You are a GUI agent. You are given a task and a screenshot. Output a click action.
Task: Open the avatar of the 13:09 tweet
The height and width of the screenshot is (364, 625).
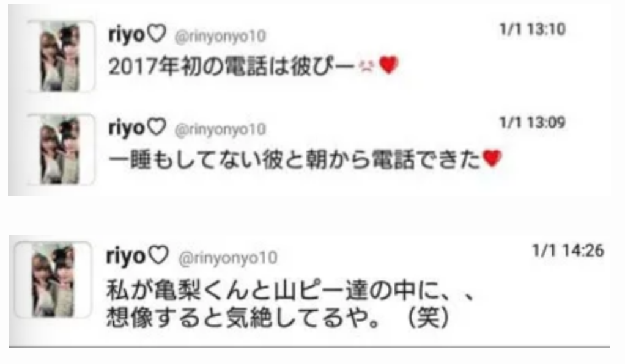(61, 150)
